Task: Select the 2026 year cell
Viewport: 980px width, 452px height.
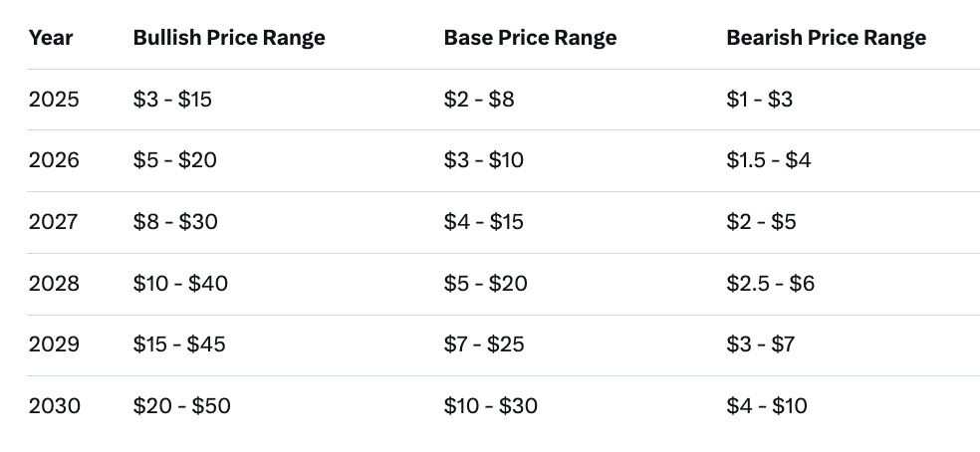Action: pos(54,160)
